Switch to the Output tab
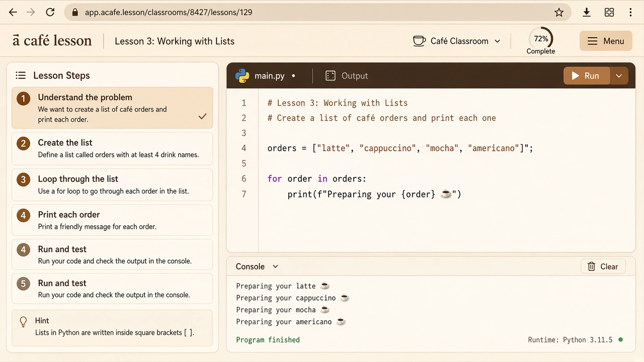 [x=347, y=76]
